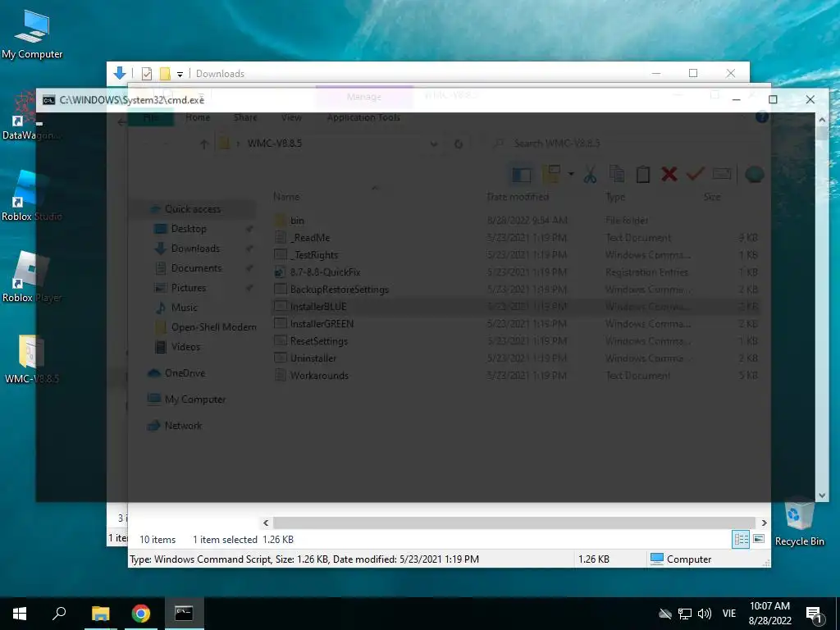840x630 pixels.
Task: Open the Share tab in Explorer ribbon
Action: click(245, 117)
